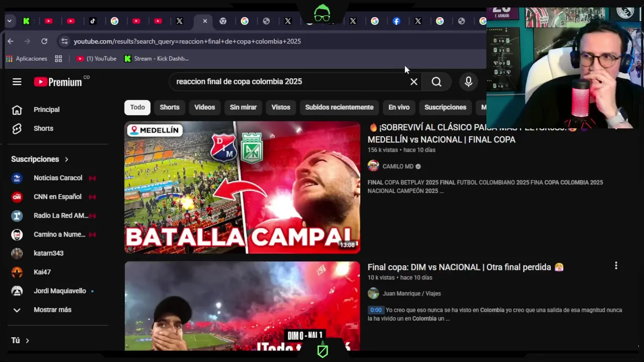Close the active YouTube results tab
Viewport: 644px width, 362px height.
(x=205, y=21)
